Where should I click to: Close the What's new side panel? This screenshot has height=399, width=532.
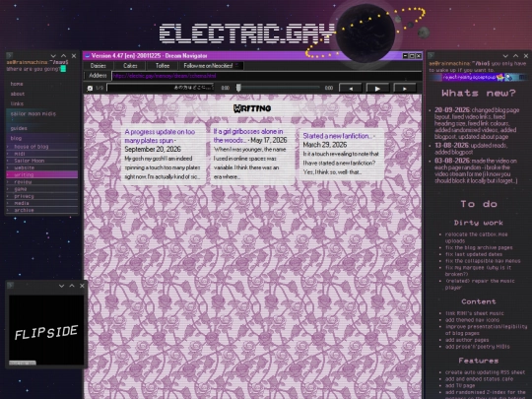point(526,55)
